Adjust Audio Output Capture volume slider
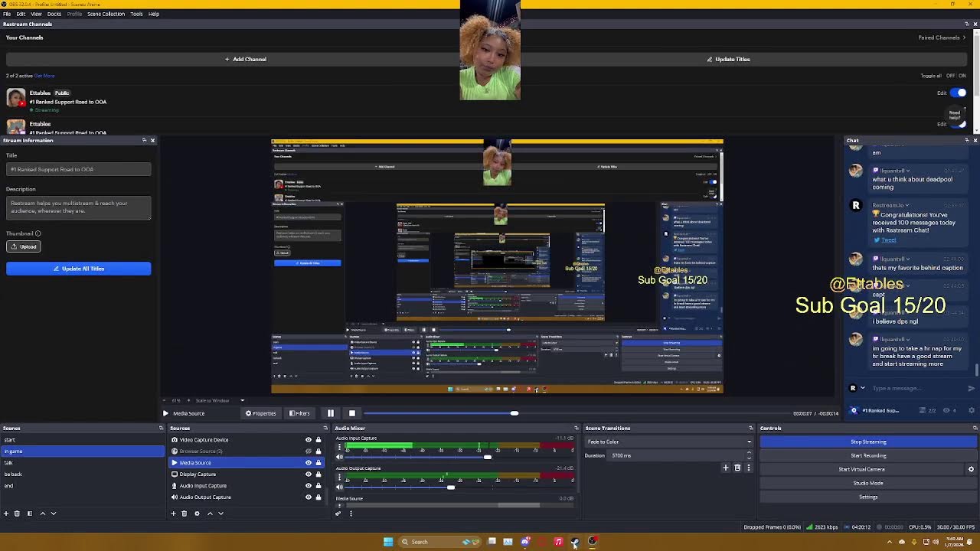Screen dimensions: 980x551 click(451, 487)
